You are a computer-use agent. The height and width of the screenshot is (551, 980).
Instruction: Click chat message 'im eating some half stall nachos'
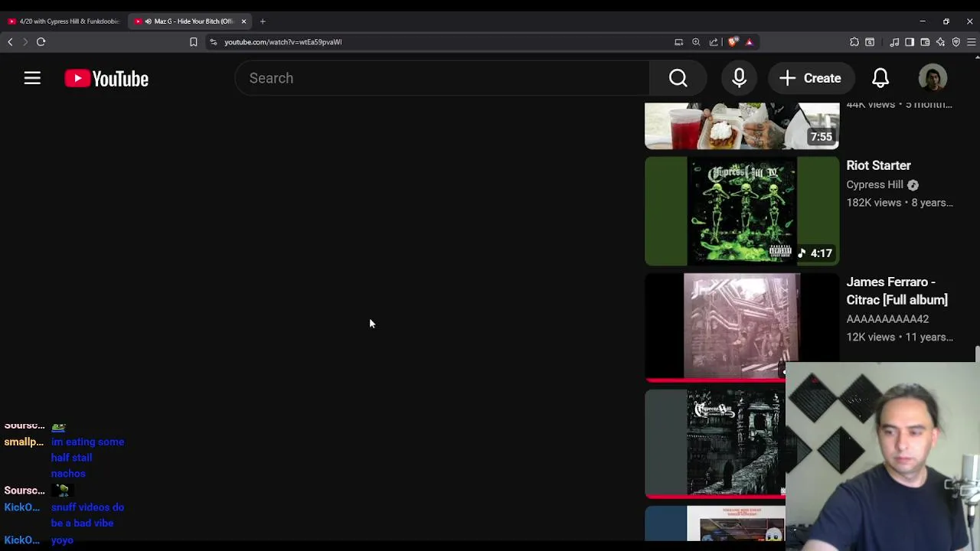[x=87, y=458]
